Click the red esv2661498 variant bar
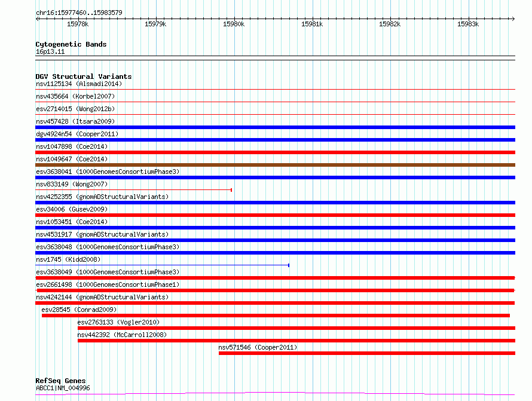532x401 pixels. click(275, 290)
